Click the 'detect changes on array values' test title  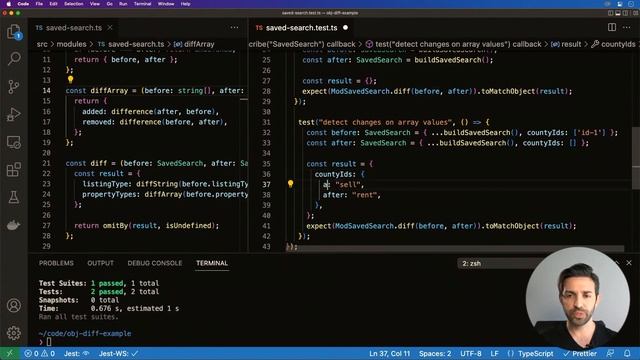click(x=386, y=122)
